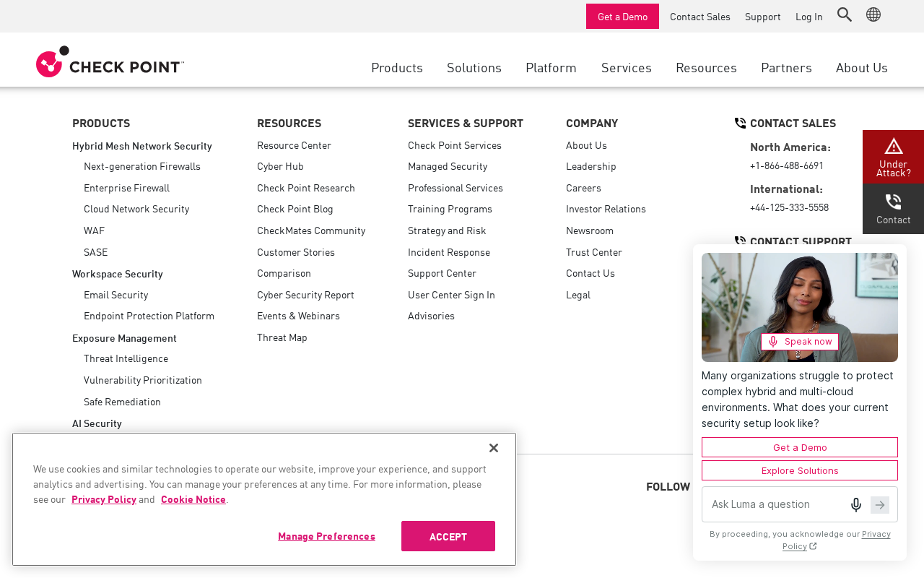
Task: Click the Speak now microphone button
Action: coord(800,342)
